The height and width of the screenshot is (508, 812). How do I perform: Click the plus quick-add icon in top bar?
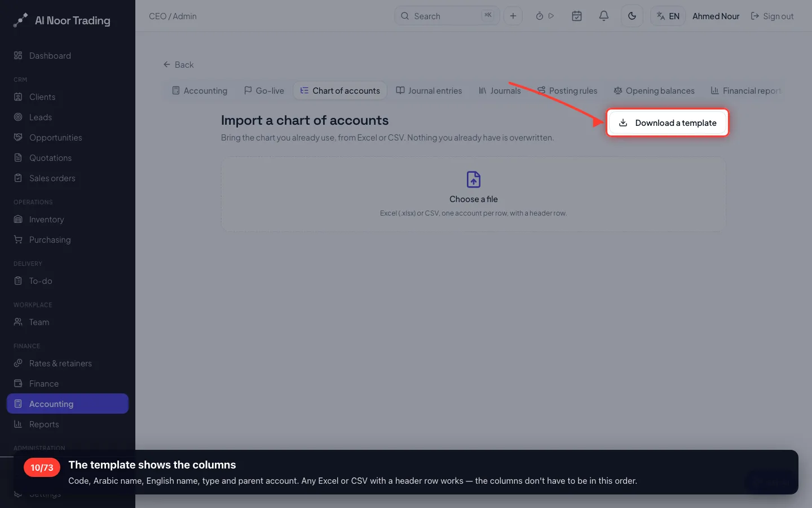(x=513, y=16)
